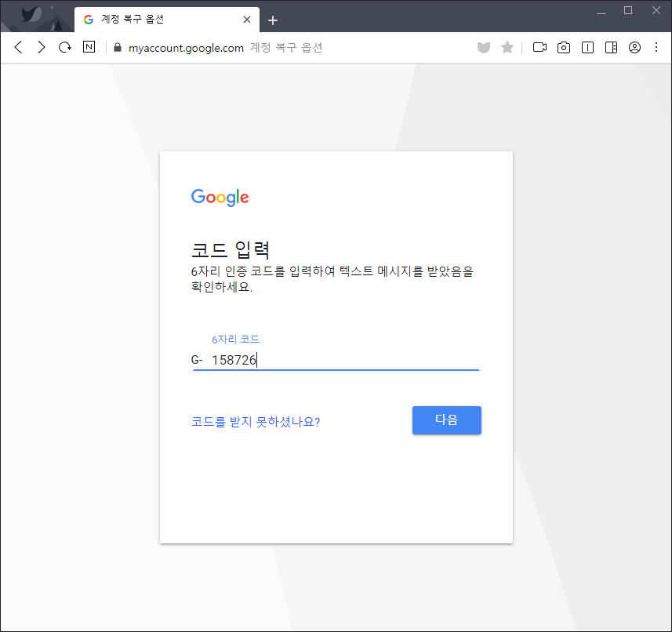Screen dimensions: 672x632
Task: Focus the 6자리 코드 input field
Action: pyautogui.click(x=336, y=360)
